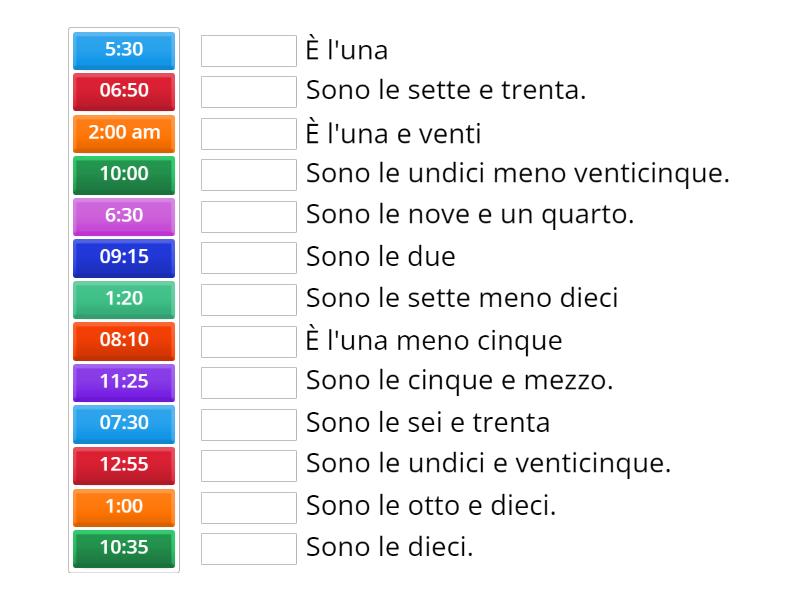Select the teal 1:20 time tile
The width and height of the screenshot is (800, 600).
(x=123, y=298)
